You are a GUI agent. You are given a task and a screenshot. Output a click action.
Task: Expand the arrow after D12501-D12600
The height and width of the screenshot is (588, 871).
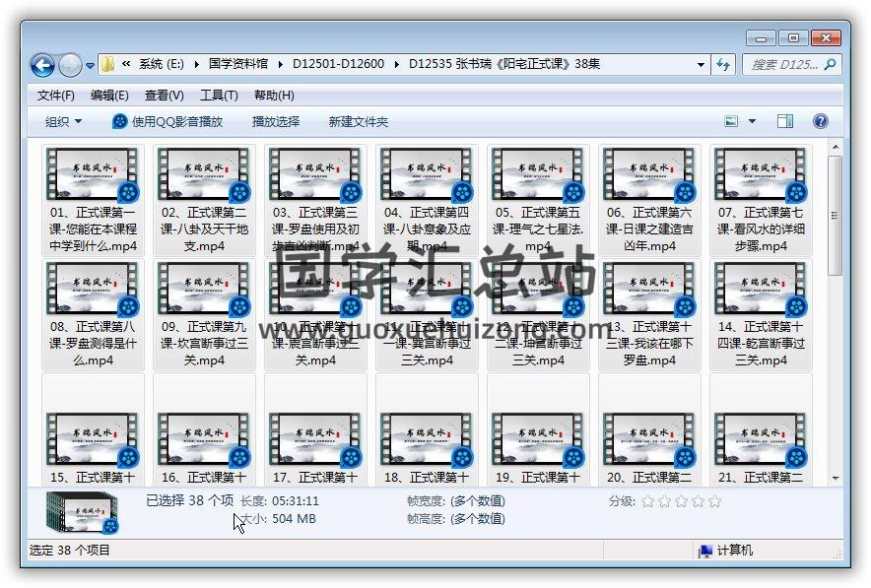(397, 64)
